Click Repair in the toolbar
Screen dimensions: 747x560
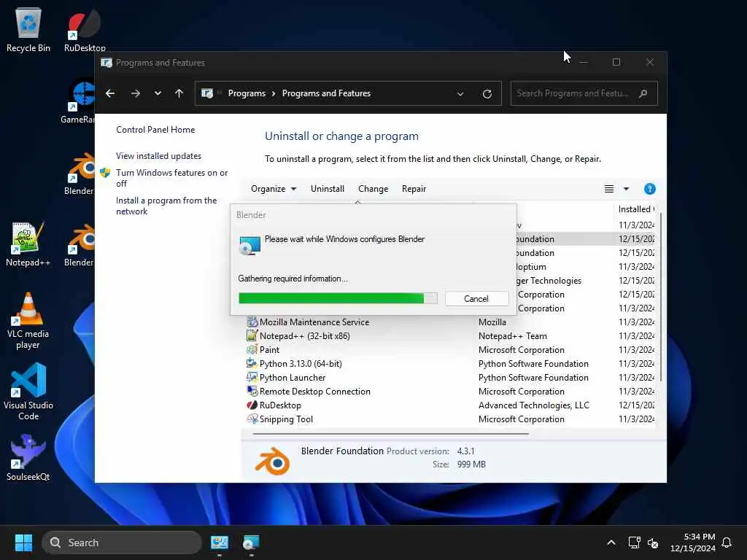(x=414, y=189)
